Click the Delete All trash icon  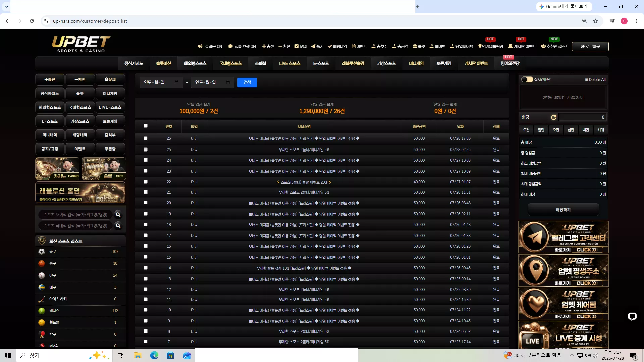(x=587, y=80)
